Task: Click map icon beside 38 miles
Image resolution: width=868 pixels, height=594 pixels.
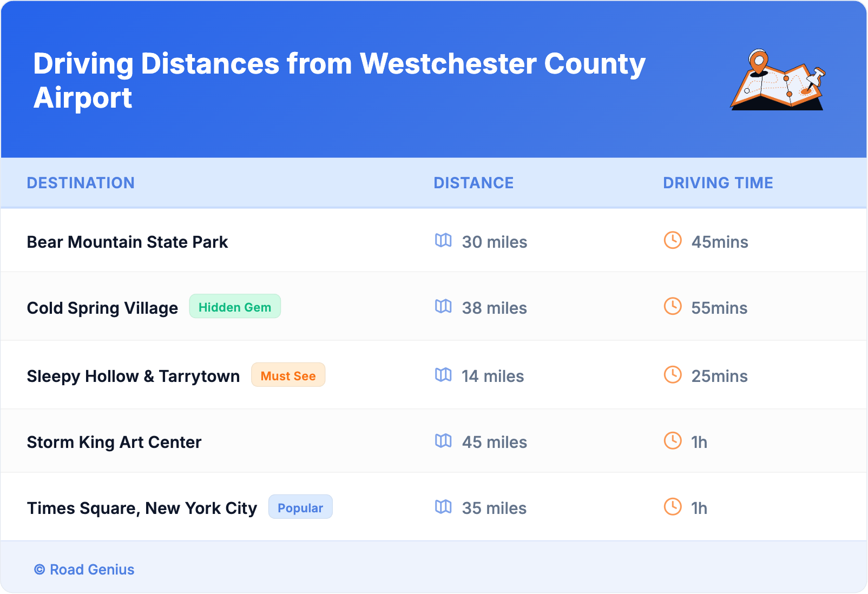Action: pyautogui.click(x=443, y=306)
